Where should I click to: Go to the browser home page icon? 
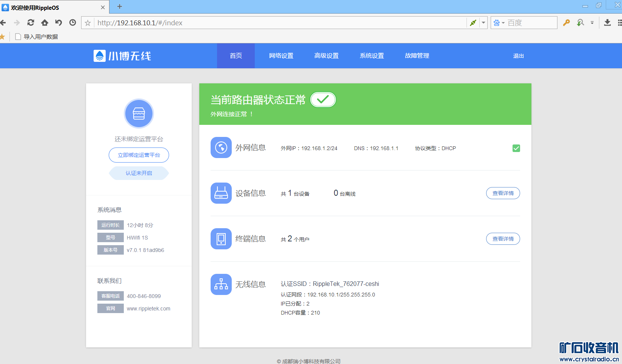click(x=45, y=23)
